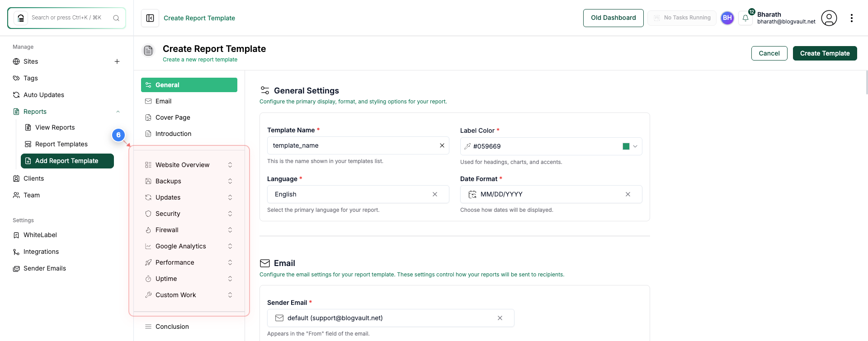Viewport: 868px width, 341px height.
Task: Open the three-dot more menu
Action: tap(852, 18)
